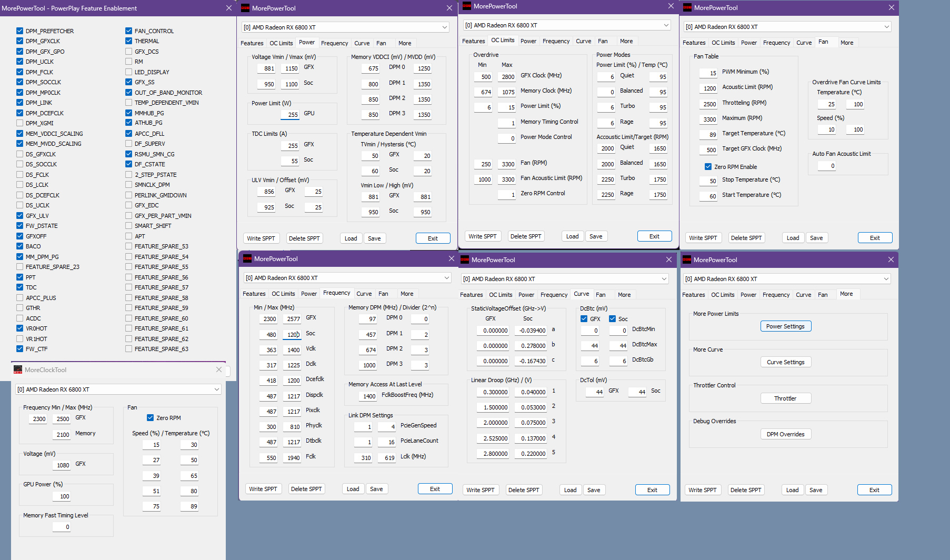Screen dimensions: 950x560
Task: Open the GPU dropdown in the Frequency window
Action: (347, 277)
